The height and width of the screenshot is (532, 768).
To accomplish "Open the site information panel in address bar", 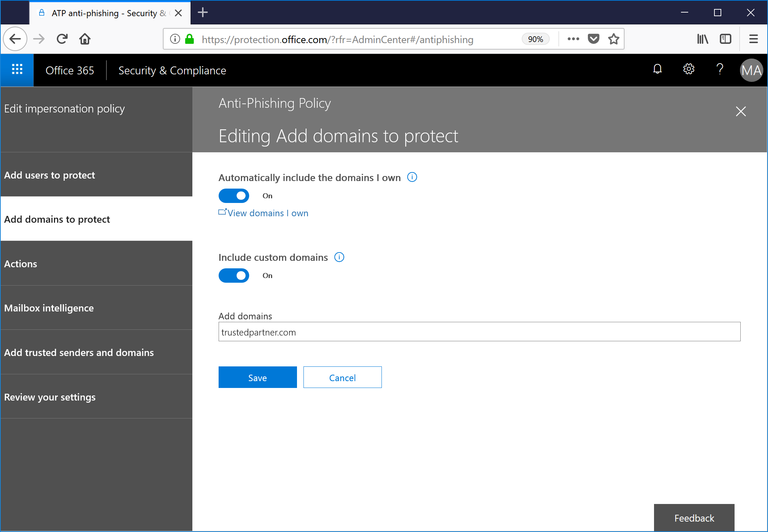I will click(175, 39).
